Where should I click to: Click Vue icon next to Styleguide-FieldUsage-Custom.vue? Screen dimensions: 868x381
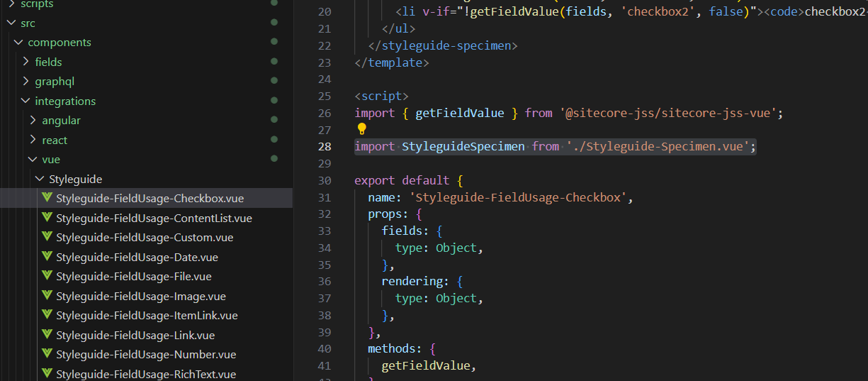click(x=47, y=237)
